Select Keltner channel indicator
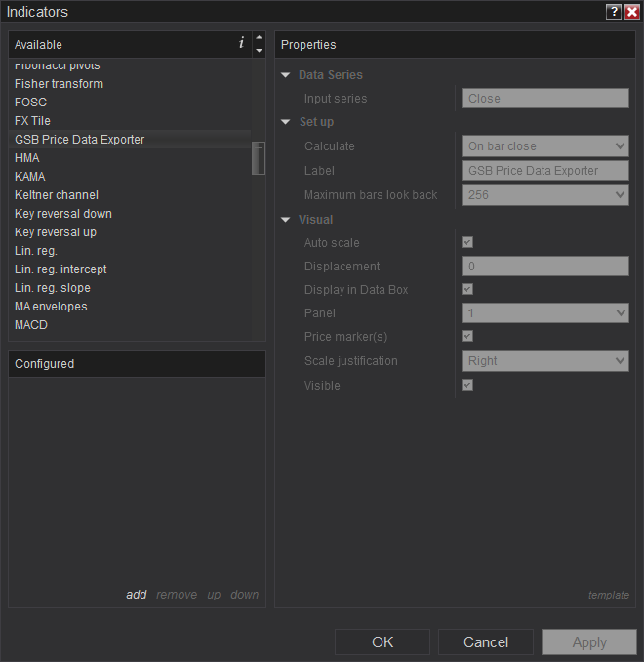This screenshot has width=644, height=662. [57, 195]
